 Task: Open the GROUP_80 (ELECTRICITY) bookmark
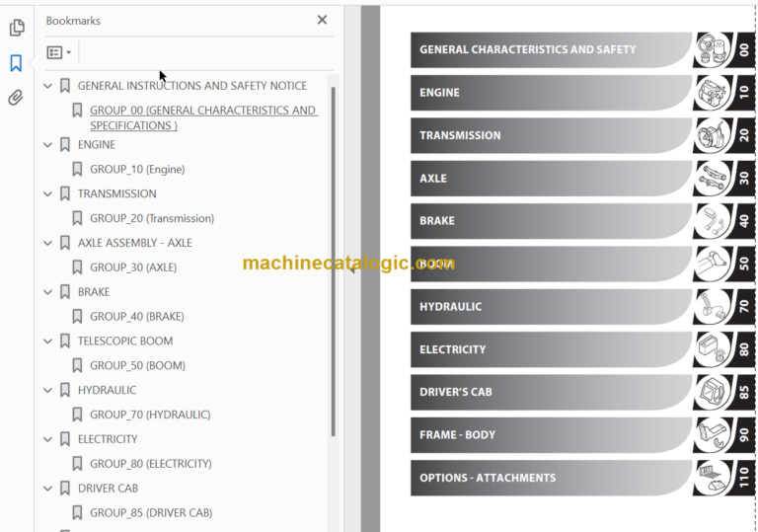(151, 464)
